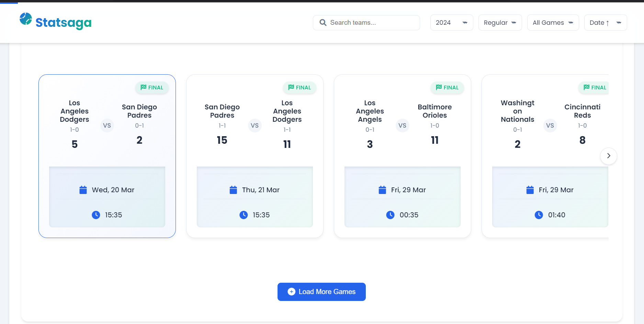Click the calendar icon in the Nationals vs Reds card
Image resolution: width=644 pixels, height=324 pixels.
click(530, 190)
